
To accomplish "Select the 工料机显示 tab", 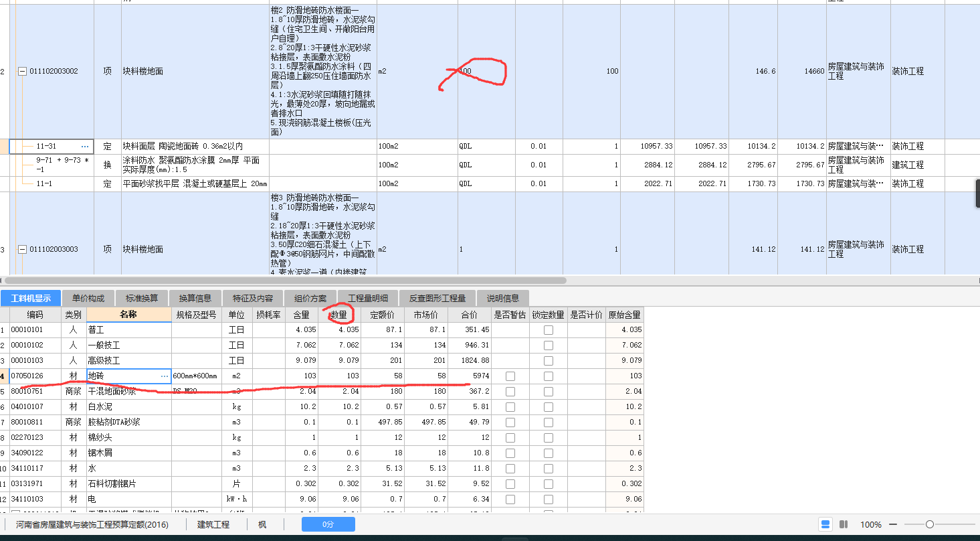I will click(31, 298).
